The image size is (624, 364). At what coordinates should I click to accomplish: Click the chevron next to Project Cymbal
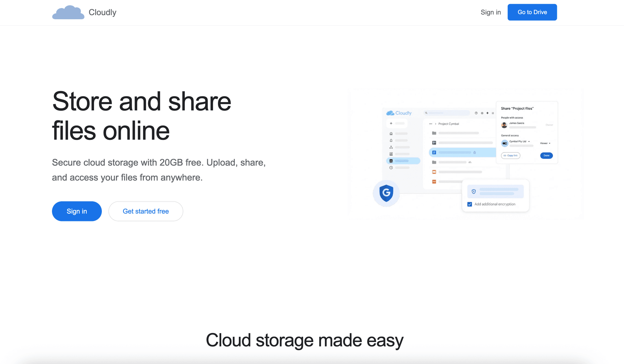point(435,124)
